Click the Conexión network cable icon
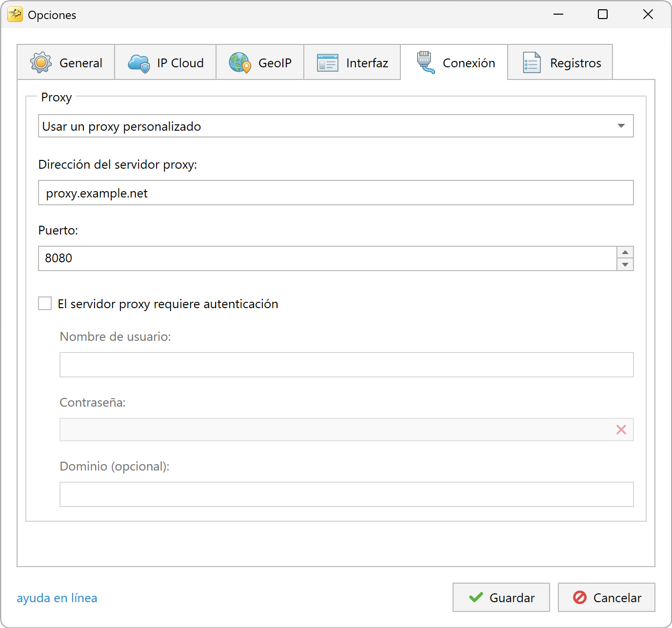Screen dimensions: 672x628 pos(426,62)
